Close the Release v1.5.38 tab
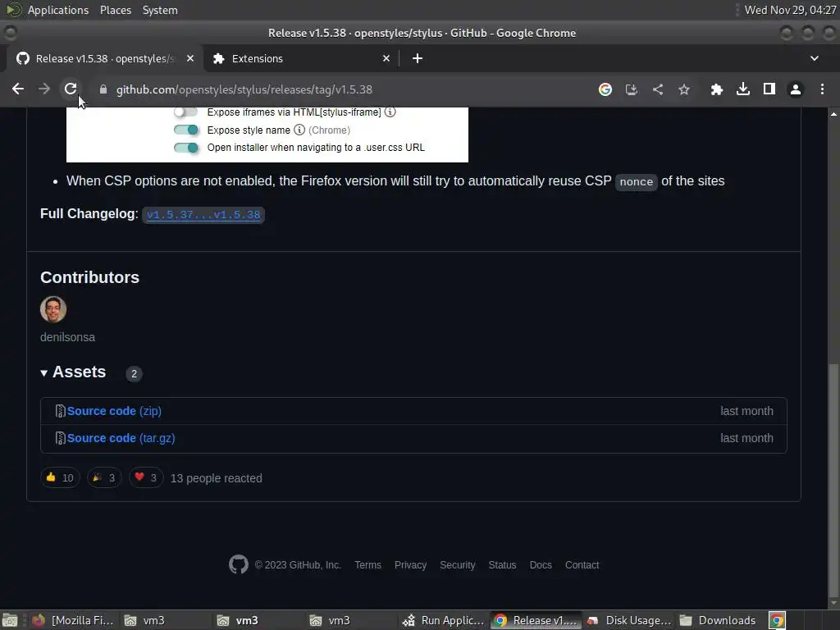840x630 pixels. pyautogui.click(x=190, y=58)
